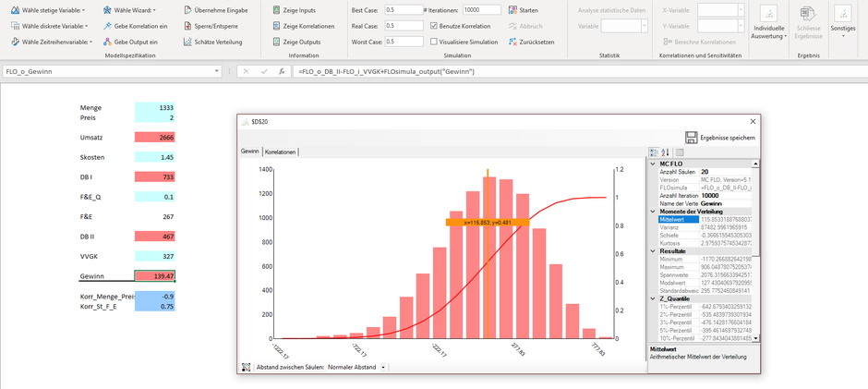Viewport: 868px width, 389px height.
Task: Select Korr_Menge_Preis cell -0.9
Action: coord(155,296)
